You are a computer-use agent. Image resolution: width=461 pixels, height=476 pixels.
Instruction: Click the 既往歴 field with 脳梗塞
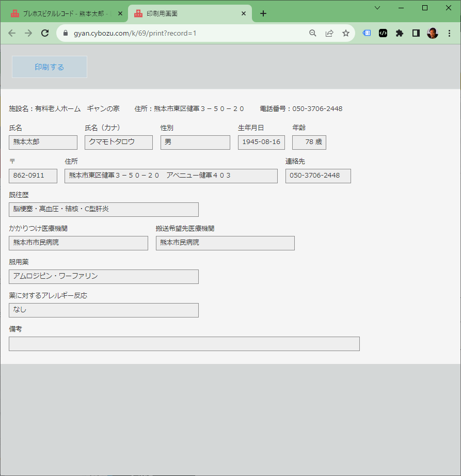coord(104,209)
